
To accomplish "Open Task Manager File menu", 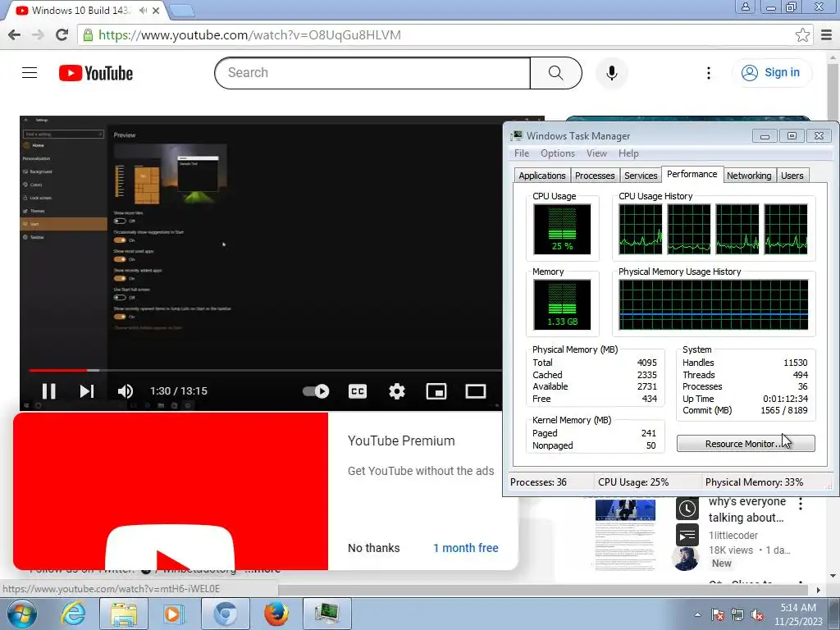I will pos(521,153).
